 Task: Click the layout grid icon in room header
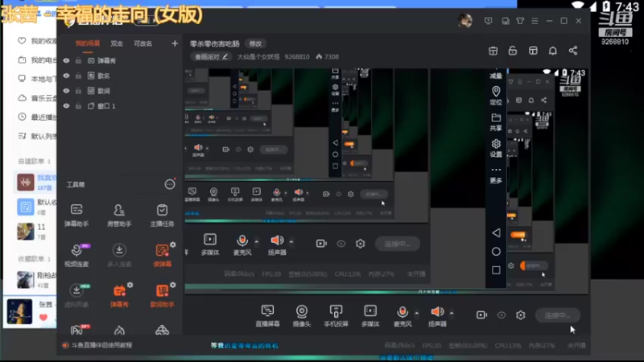coord(533,51)
